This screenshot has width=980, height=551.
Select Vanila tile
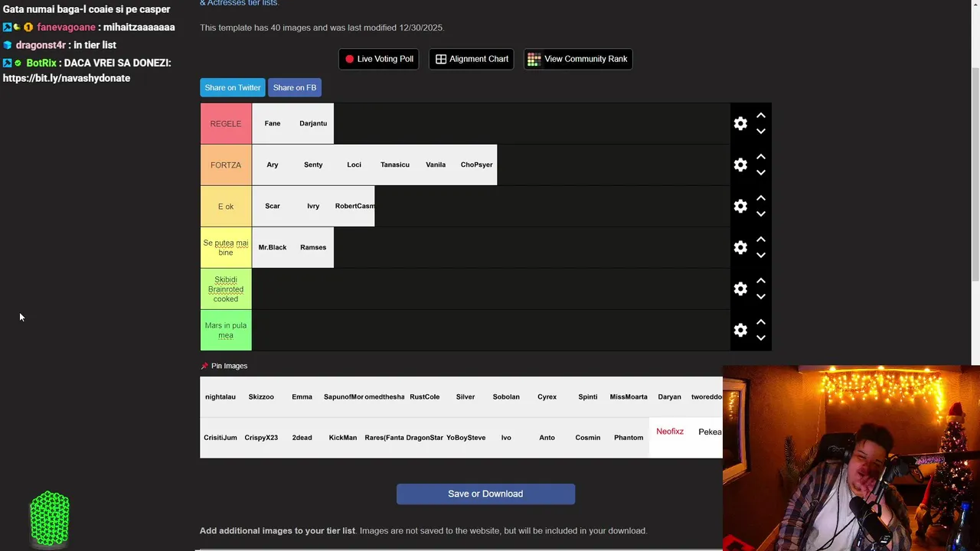[436, 165]
